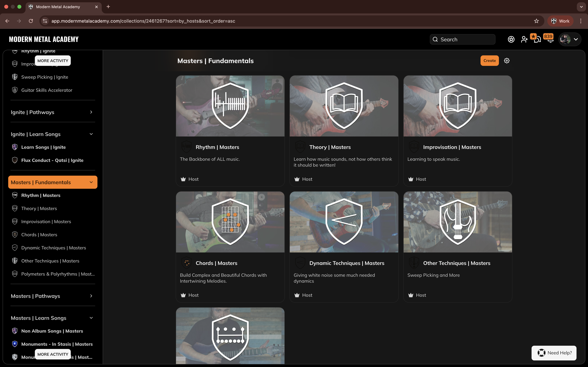Viewport: 588px width, 367px height.
Task: Open the leaderboard star icon in header
Action: coord(511,39)
